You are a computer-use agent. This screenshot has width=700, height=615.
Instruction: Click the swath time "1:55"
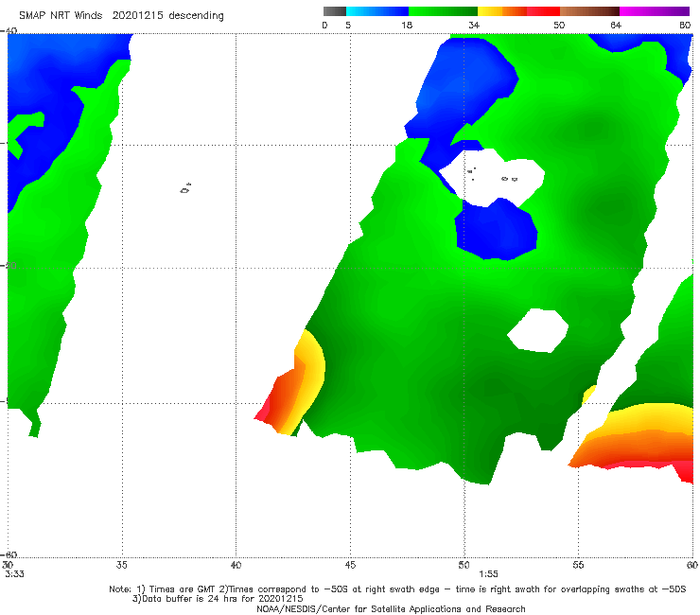(x=488, y=574)
